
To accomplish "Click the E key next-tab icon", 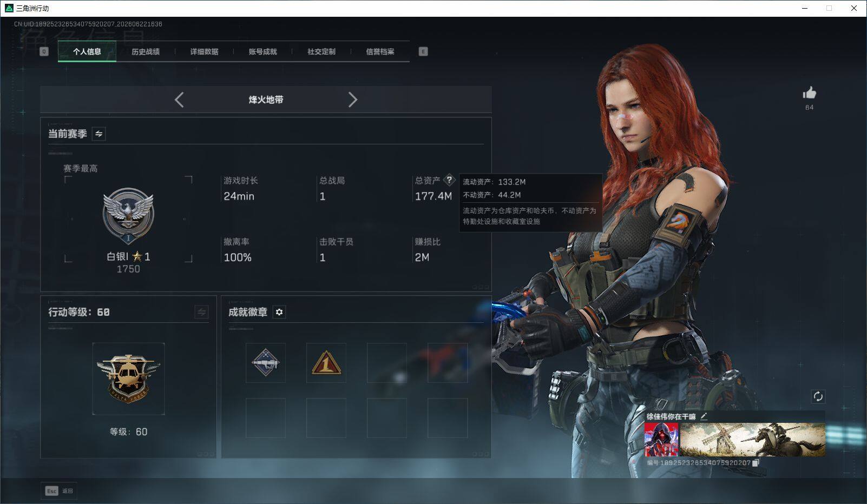I will tap(423, 51).
